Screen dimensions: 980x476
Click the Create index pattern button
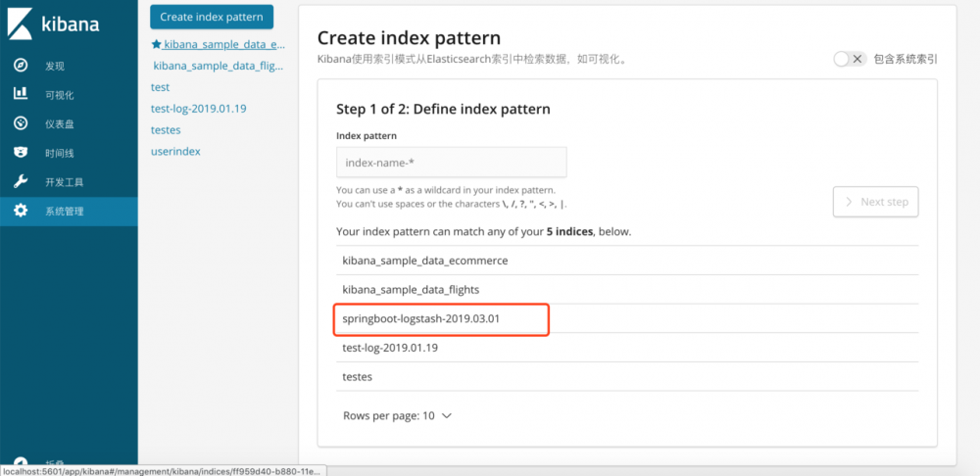212,18
